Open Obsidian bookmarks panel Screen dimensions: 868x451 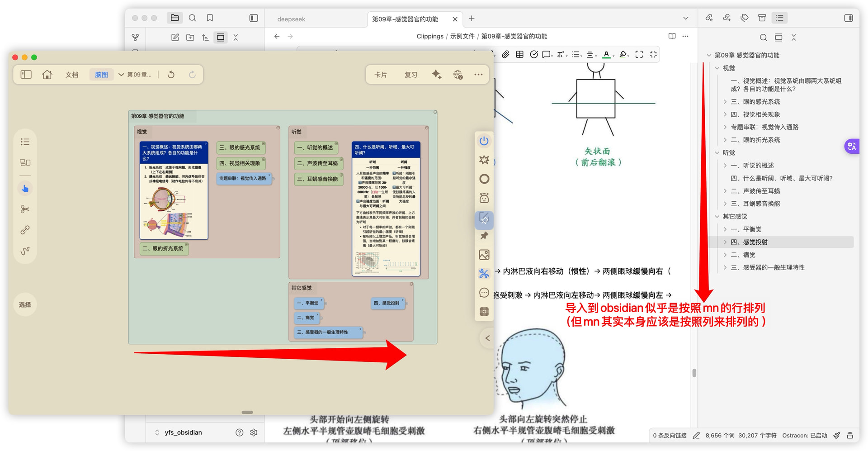point(210,18)
